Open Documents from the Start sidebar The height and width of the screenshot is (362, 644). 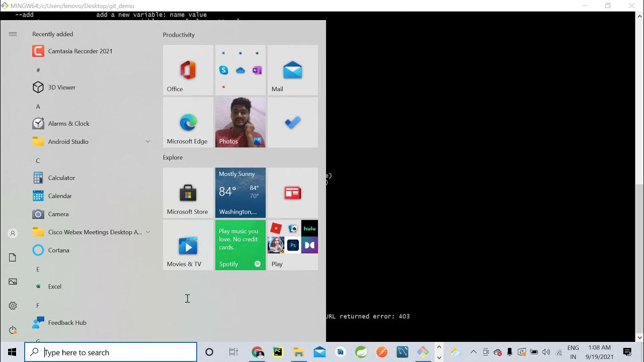13,257
